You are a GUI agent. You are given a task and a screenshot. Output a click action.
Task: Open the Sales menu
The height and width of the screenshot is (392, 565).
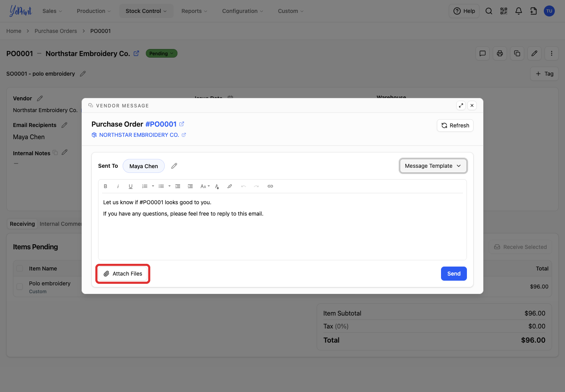point(52,11)
